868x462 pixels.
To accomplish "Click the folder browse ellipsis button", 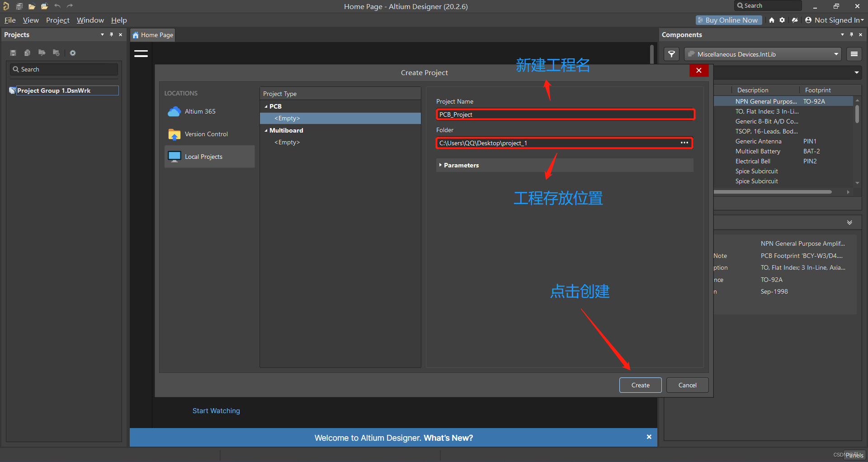I will 684,143.
